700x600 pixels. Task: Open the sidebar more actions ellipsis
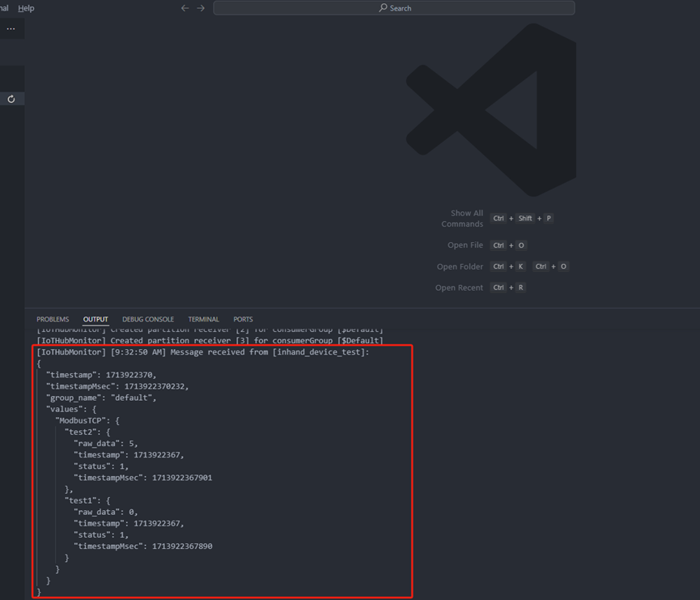[x=11, y=29]
